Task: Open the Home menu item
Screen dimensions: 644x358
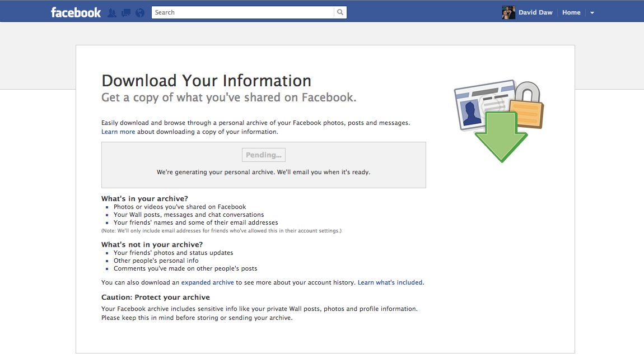Action: pos(571,12)
